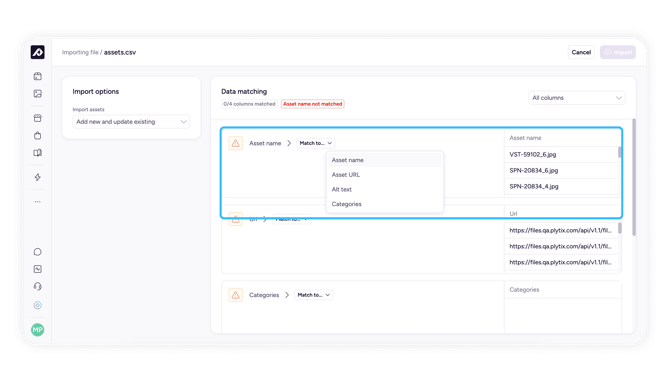
Task: Click the shopping bag icon in sidebar
Action: 38,135
